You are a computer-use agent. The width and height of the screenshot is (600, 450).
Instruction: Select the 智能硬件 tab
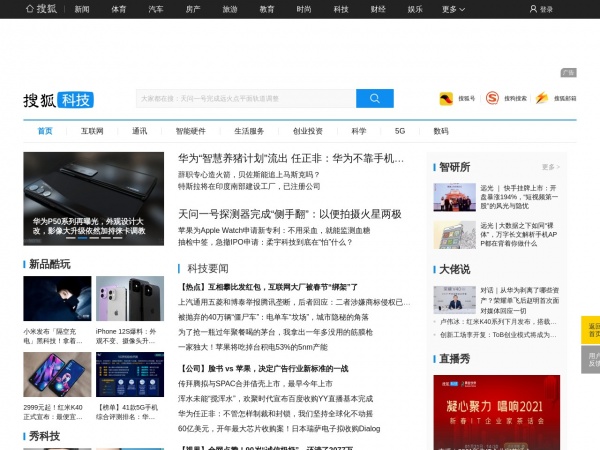tap(191, 131)
